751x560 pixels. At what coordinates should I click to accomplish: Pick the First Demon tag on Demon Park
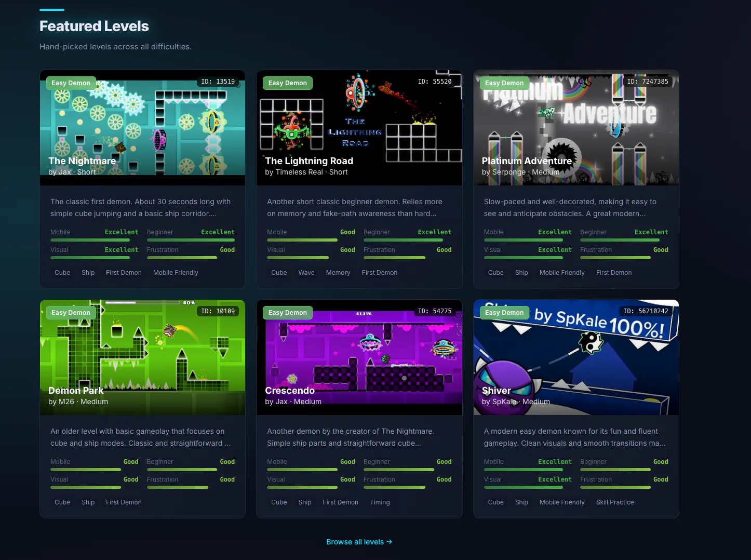(124, 502)
